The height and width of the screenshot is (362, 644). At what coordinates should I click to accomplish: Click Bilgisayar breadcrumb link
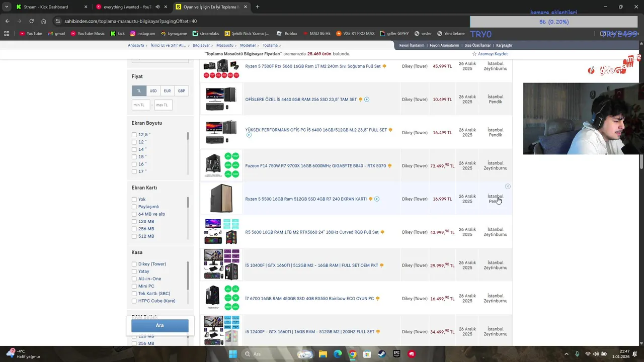point(201,45)
